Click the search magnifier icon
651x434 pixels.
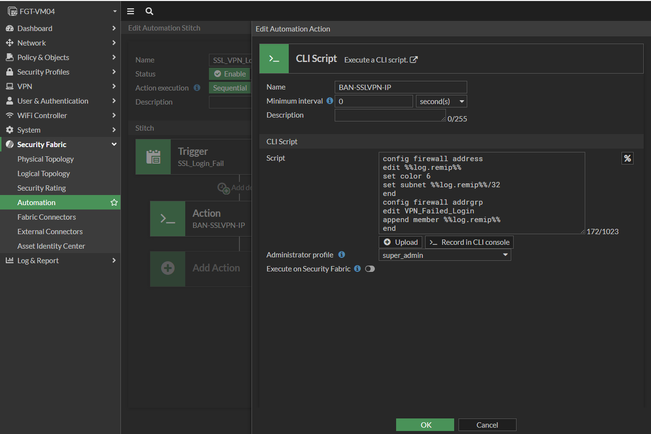click(x=149, y=11)
